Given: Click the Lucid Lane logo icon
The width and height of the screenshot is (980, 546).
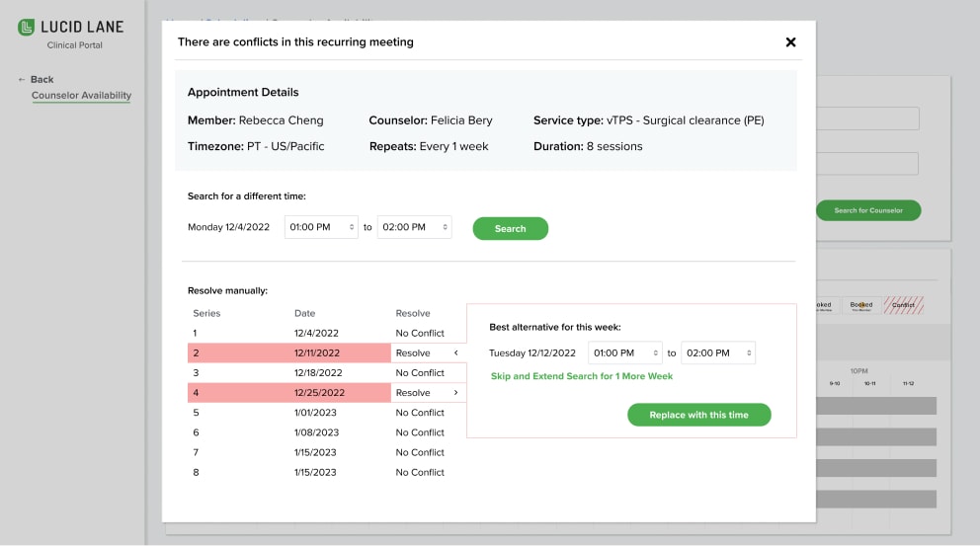Looking at the screenshot, I should tap(27, 28).
